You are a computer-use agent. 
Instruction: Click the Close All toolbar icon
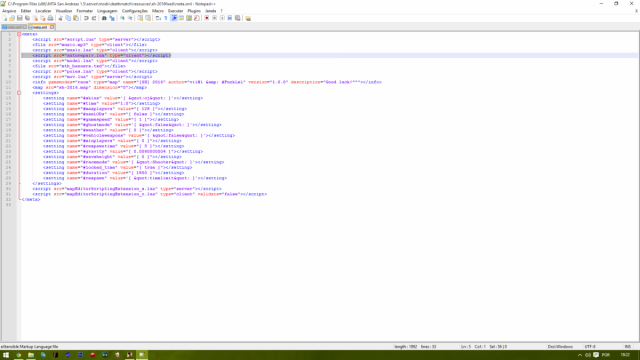tap(43, 18)
